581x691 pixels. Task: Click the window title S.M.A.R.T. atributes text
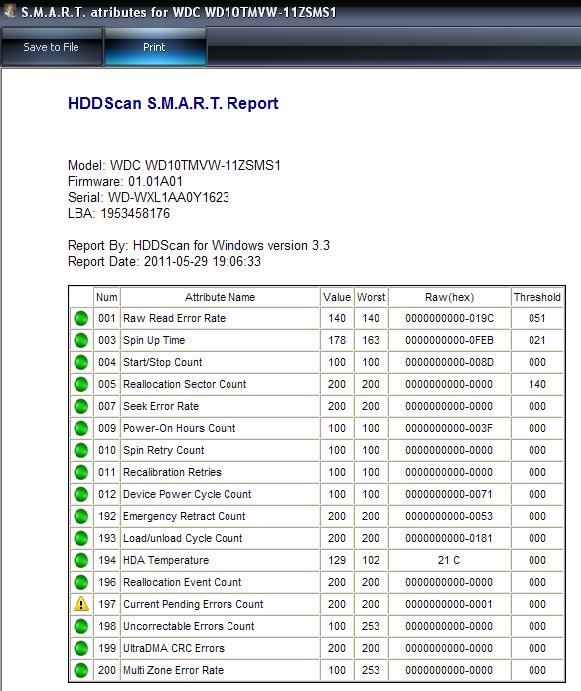pyautogui.click(x=179, y=12)
